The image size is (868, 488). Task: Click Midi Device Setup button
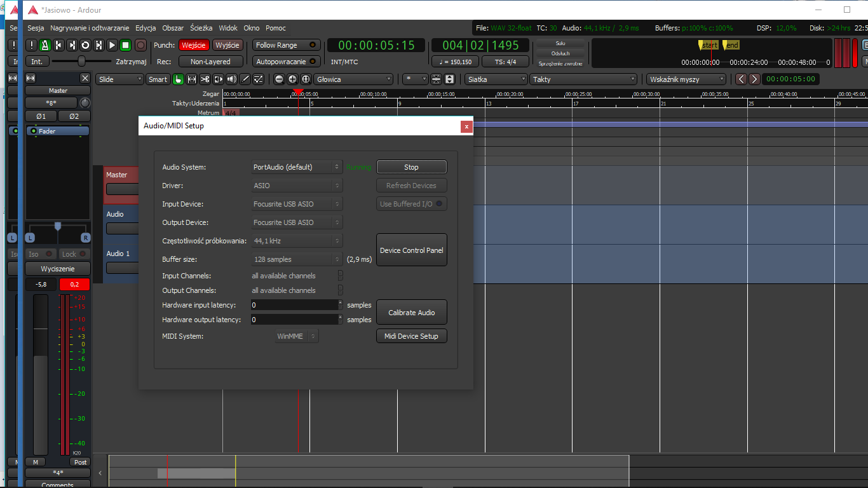412,336
